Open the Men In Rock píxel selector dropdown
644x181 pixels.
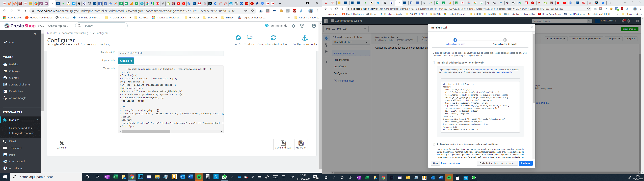[351, 42]
